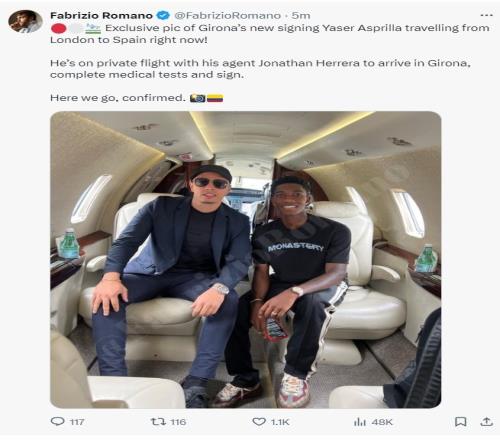
Task: Click the 5m timestamp
Action: click(x=301, y=15)
